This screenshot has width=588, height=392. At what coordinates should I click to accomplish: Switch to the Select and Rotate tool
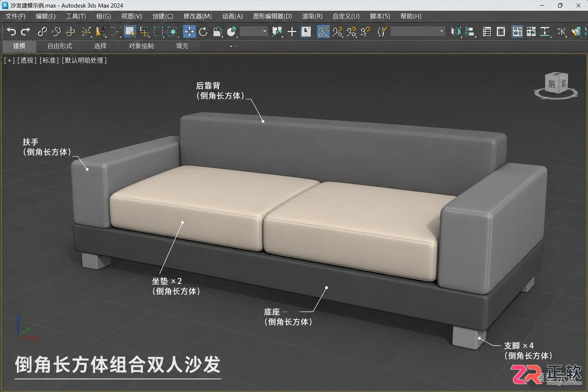203,31
